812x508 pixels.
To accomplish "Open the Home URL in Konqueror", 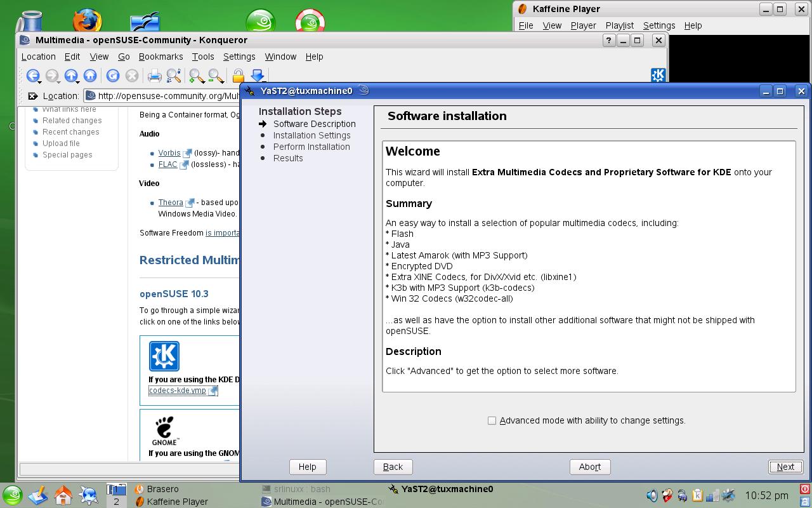I will [x=90, y=76].
